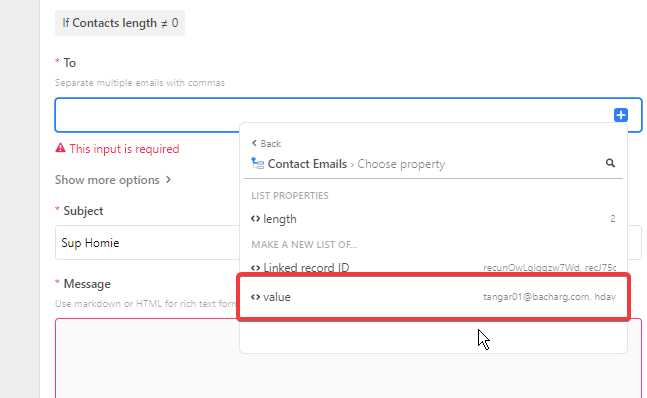Viewport: 647px width, 398px height.
Task: Click the code icon beside Linked record ID
Action: [255, 268]
